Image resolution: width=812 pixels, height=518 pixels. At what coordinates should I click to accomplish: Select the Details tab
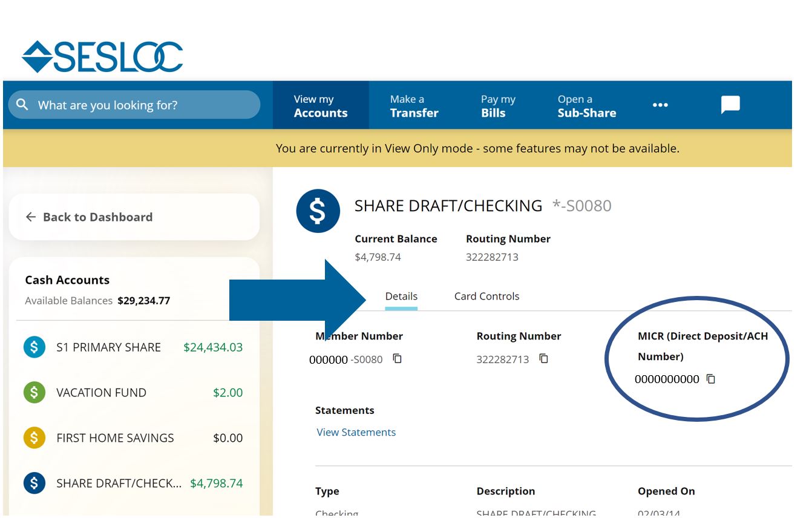[401, 296]
